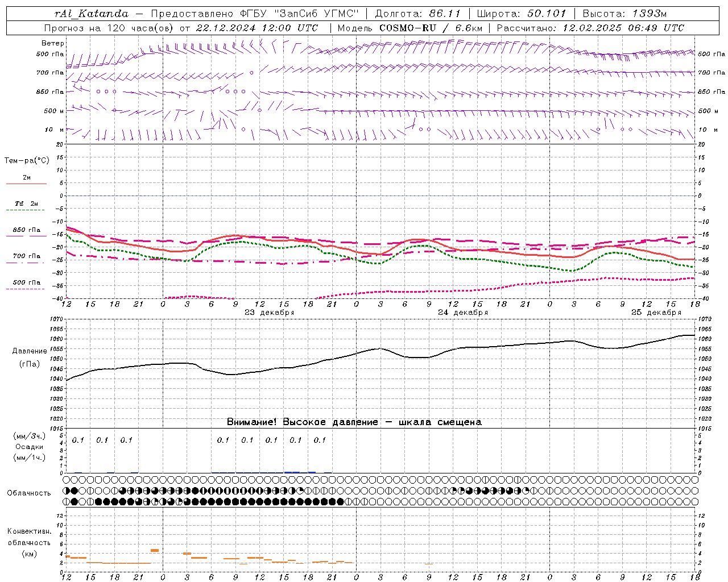Click the warning Внимание! Высокое давление — шкала смещена

(x=354, y=422)
